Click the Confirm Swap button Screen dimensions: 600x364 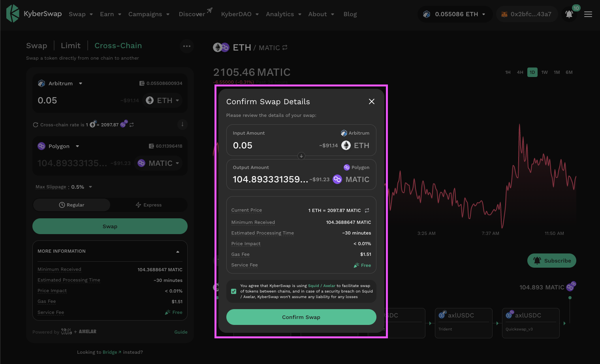point(301,317)
